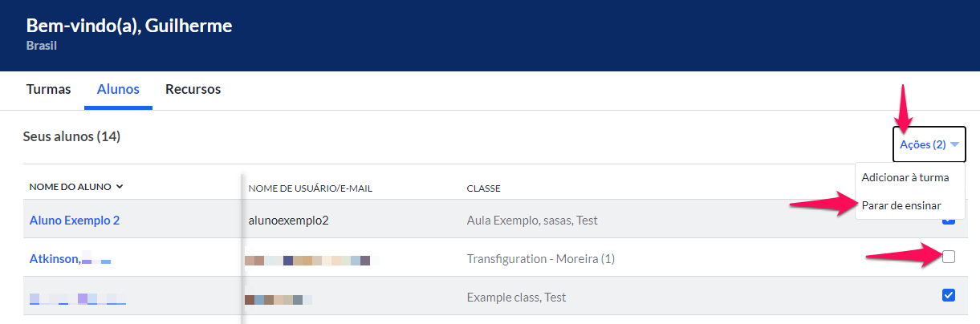Click the Seus alunos (14) heading
The height and width of the screenshot is (324, 980).
(x=71, y=136)
